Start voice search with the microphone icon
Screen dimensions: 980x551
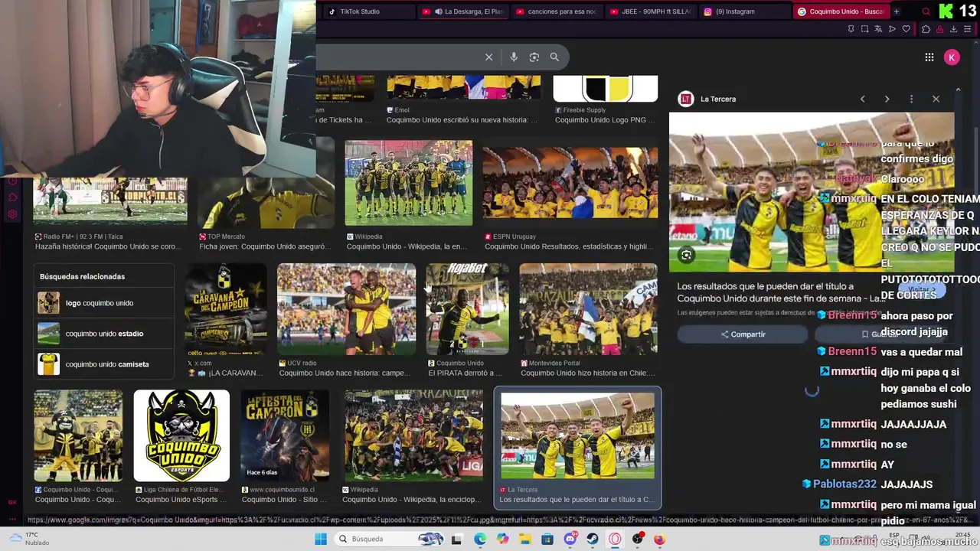(x=514, y=57)
